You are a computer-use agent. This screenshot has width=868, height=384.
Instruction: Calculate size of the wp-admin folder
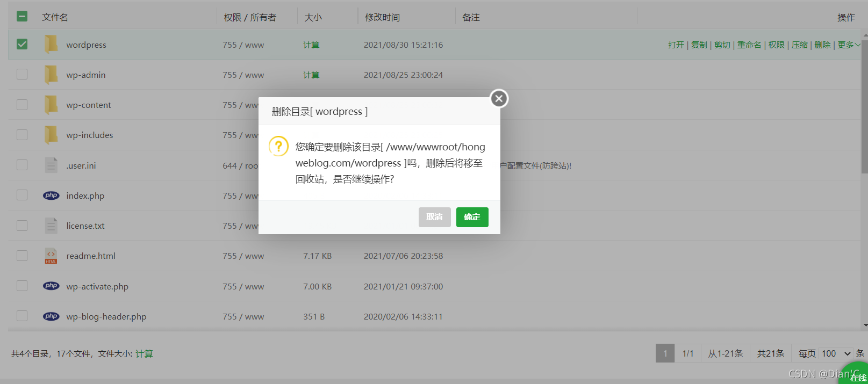tap(311, 75)
